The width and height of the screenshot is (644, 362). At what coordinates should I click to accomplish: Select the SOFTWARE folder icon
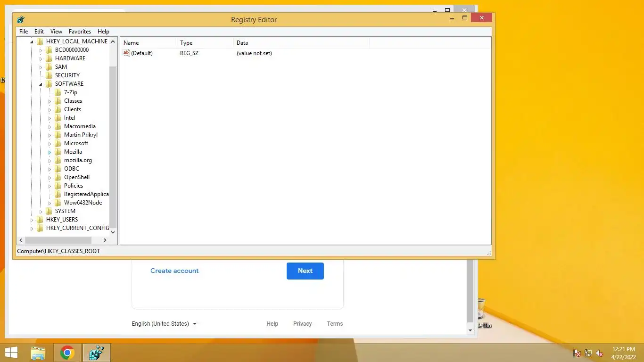[x=49, y=84]
